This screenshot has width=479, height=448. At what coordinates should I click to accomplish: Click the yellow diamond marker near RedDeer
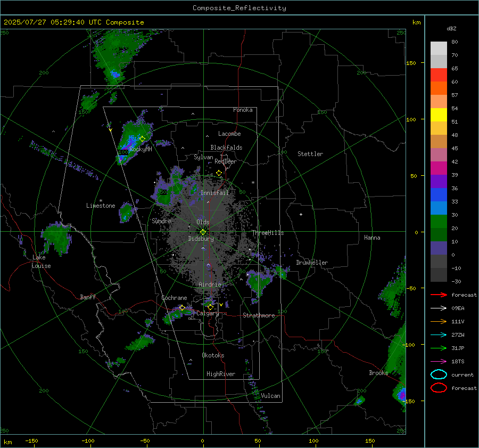(219, 173)
